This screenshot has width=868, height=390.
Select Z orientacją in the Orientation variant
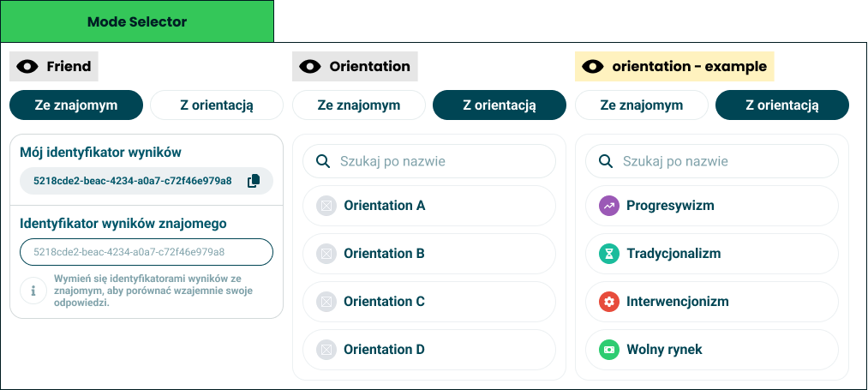(x=500, y=105)
